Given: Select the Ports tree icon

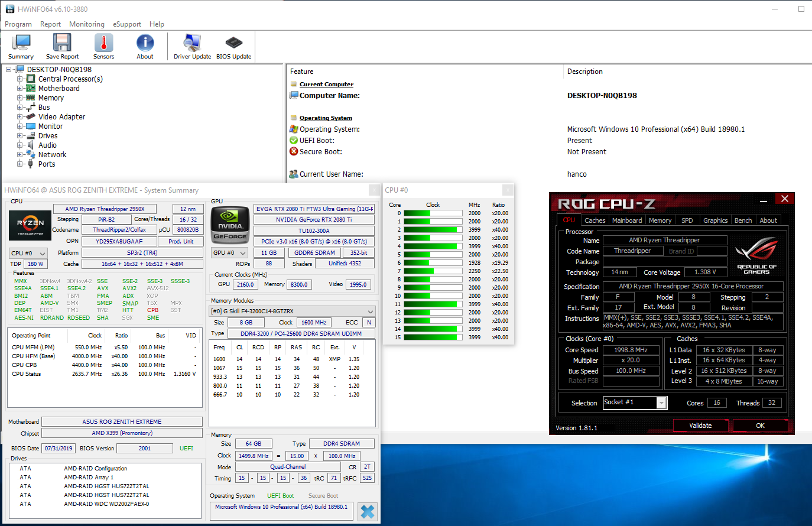Looking at the screenshot, I should [31, 164].
